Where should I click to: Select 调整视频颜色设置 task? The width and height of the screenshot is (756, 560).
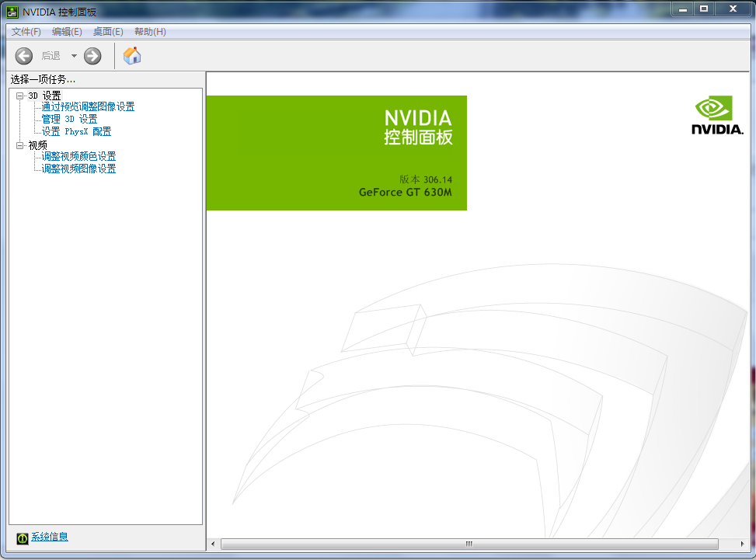pyautogui.click(x=79, y=155)
